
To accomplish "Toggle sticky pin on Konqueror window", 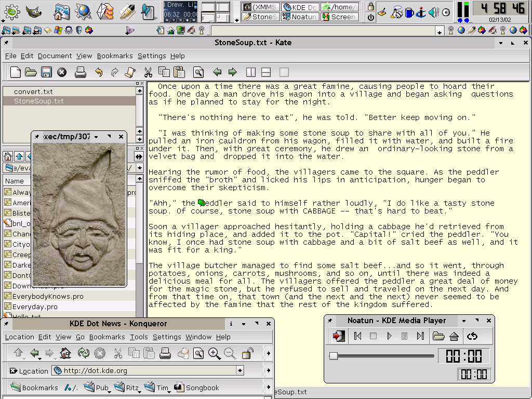I will tap(6, 324).
